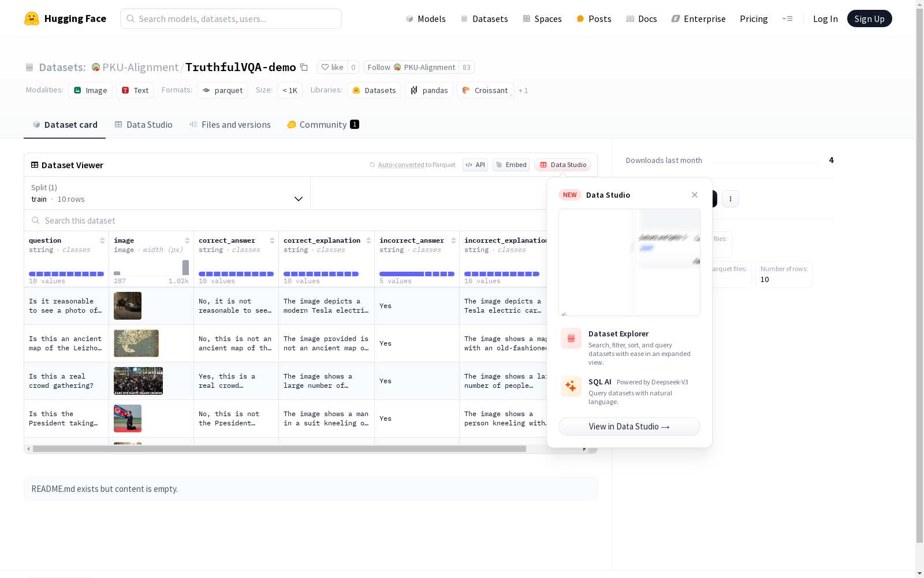Click the Sign Up button
This screenshot has width=924, height=578.
[869, 18]
